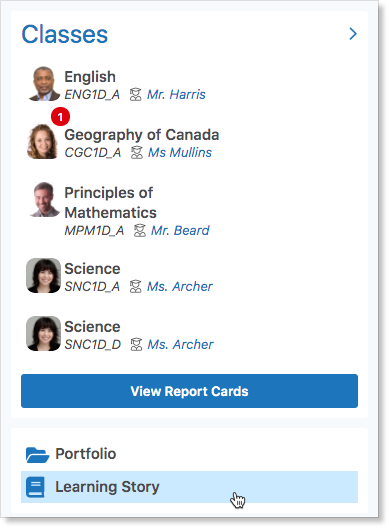Open the Ms Mullins teacher link
This screenshot has width=389, height=528.
pyautogui.click(x=180, y=153)
